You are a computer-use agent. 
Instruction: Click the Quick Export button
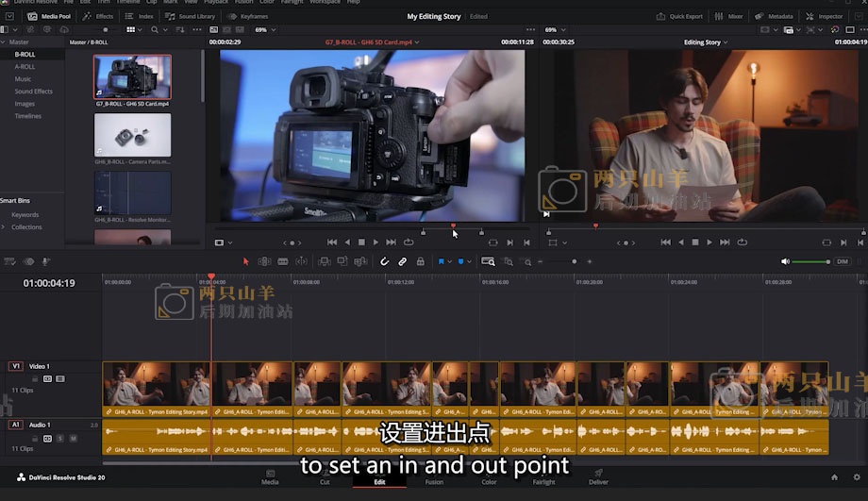(x=679, y=16)
